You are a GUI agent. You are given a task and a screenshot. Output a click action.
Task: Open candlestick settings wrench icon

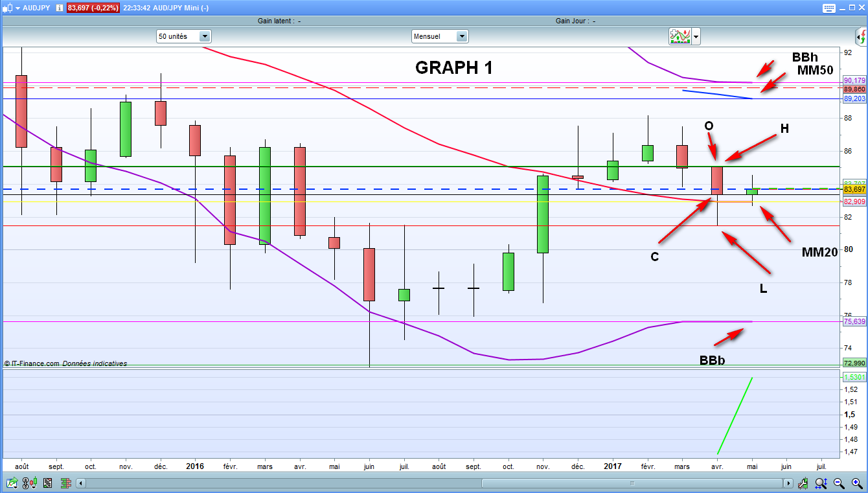(x=803, y=483)
